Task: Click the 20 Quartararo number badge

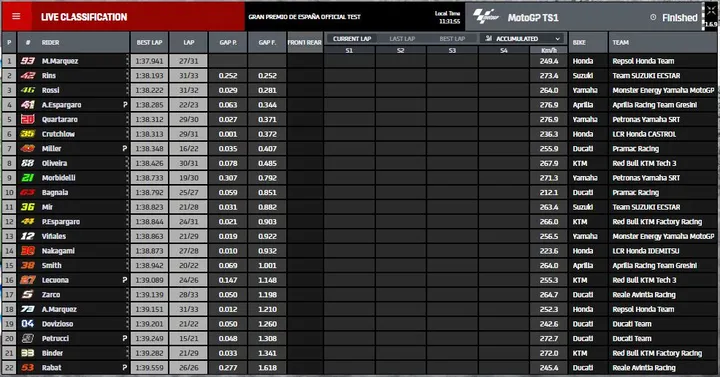Action: click(x=28, y=119)
